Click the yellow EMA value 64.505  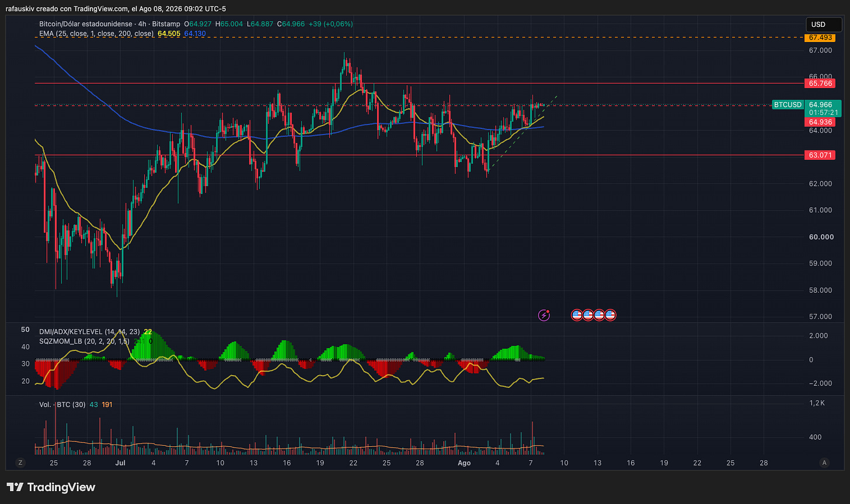tap(169, 34)
